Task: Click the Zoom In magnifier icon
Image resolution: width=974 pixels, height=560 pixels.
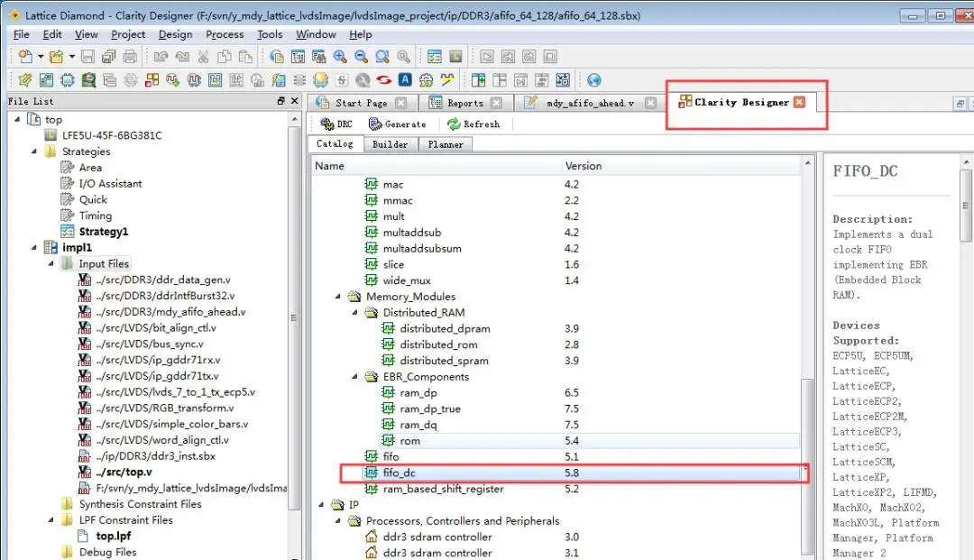Action: [341, 57]
